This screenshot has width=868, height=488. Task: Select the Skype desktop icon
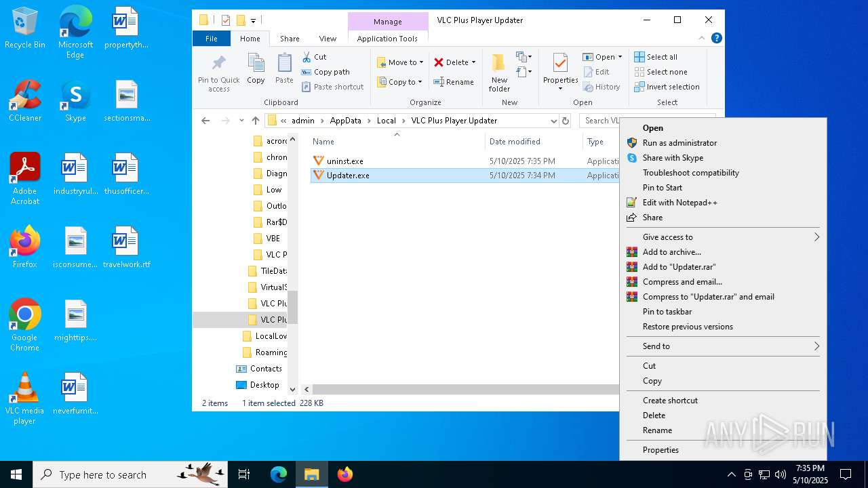tap(75, 102)
